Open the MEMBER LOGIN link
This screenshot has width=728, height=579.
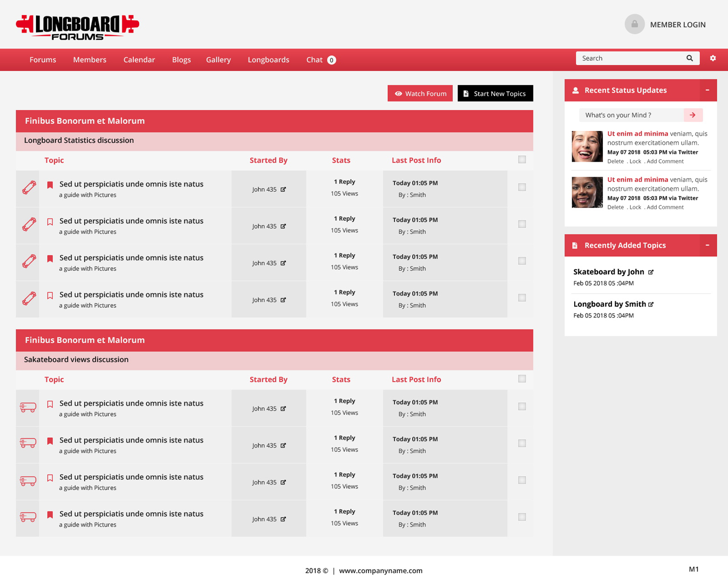point(678,25)
